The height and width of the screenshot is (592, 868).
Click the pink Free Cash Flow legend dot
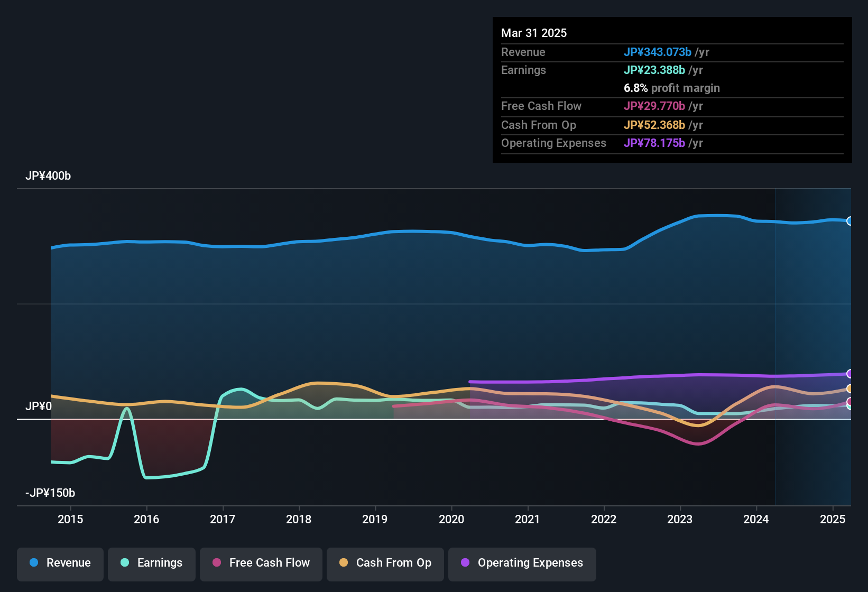[217, 562]
